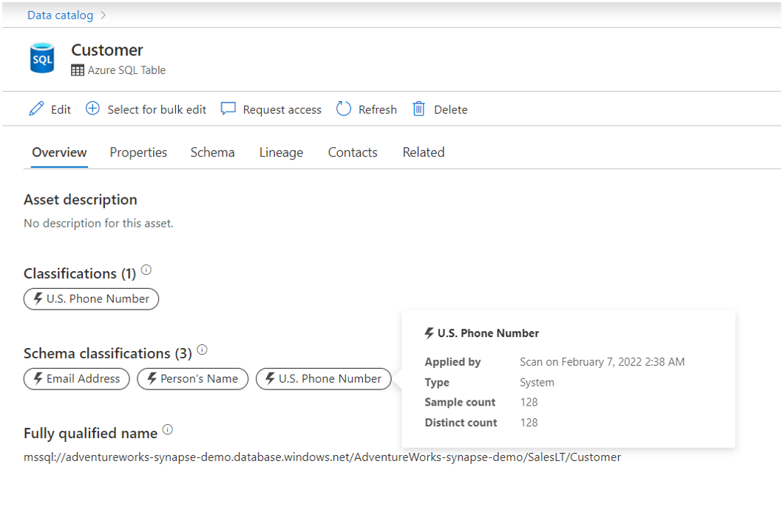783x532 pixels.
Task: Click the Distinct count value 128
Action: tap(529, 423)
